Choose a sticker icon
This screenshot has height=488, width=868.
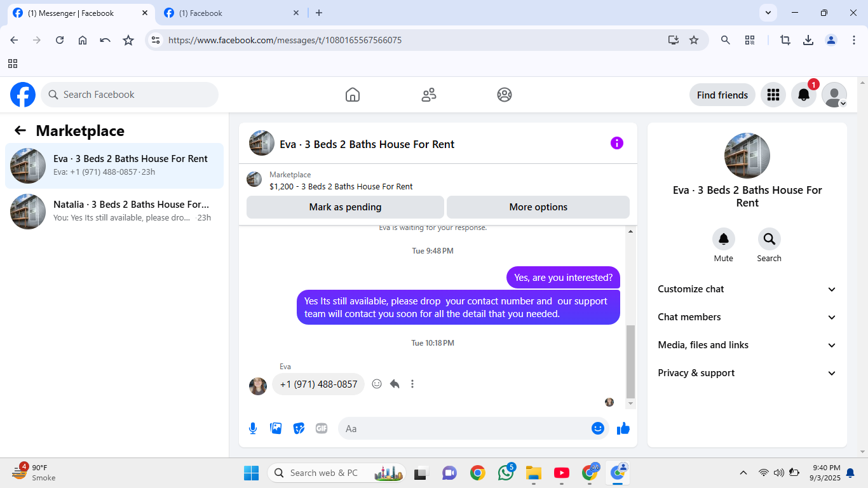pyautogui.click(x=299, y=428)
